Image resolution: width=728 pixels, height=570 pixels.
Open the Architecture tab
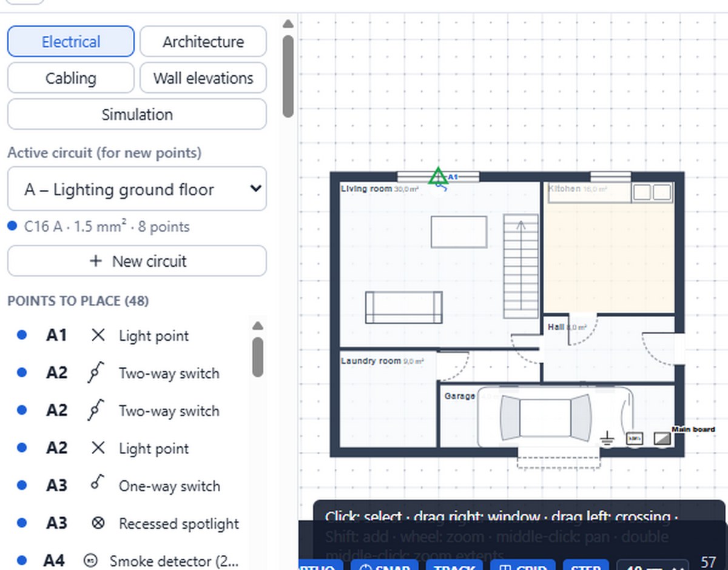point(203,42)
